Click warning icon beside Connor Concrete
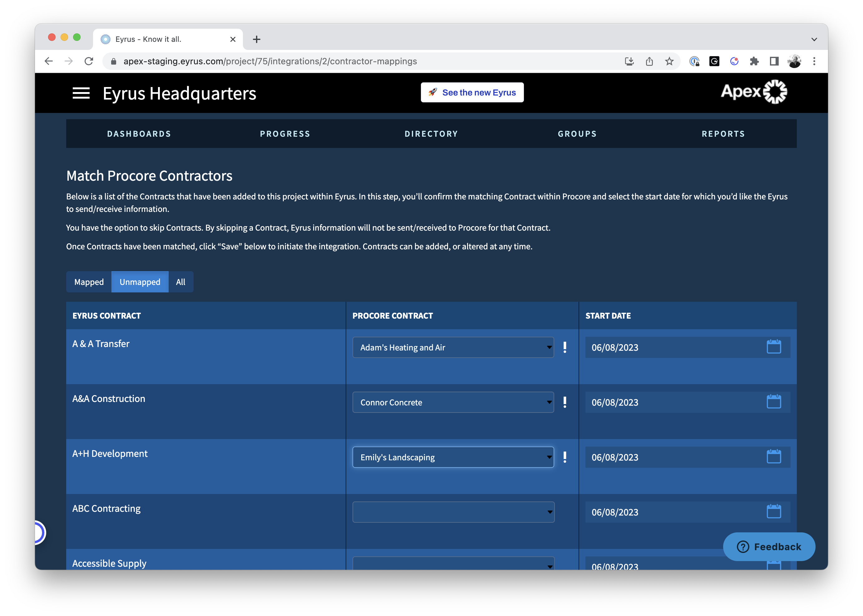The height and width of the screenshot is (616, 863). click(565, 402)
